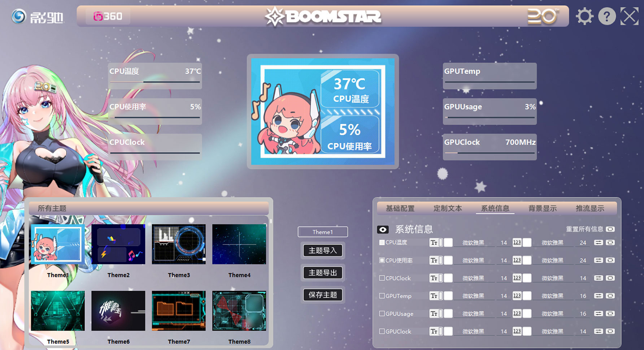644x350 pixels.
Task: Click the reset icon ending the GPUUsage row
Action: [x=610, y=314]
